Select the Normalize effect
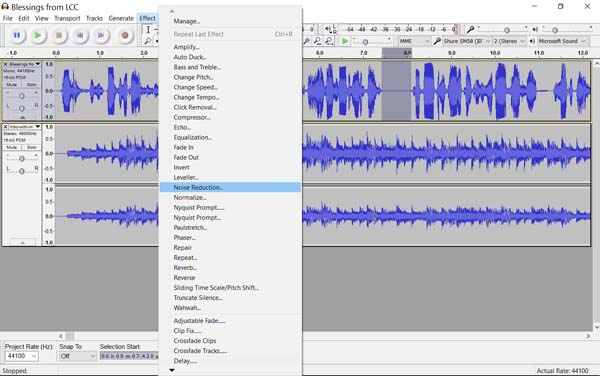600x376 pixels. [230, 197]
